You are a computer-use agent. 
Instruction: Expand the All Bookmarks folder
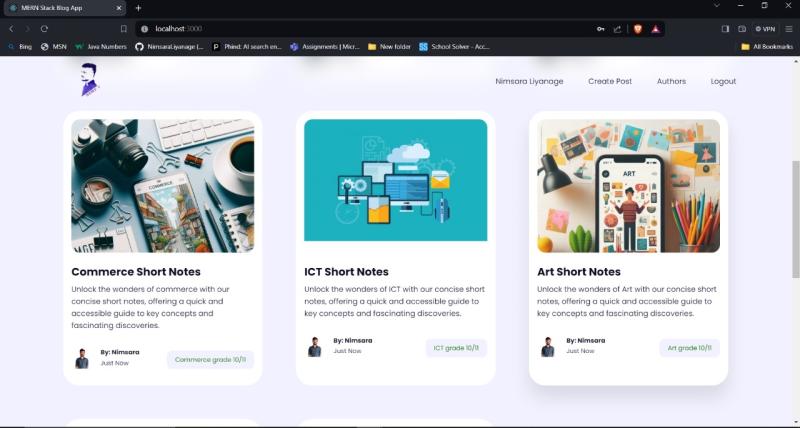tap(766, 46)
